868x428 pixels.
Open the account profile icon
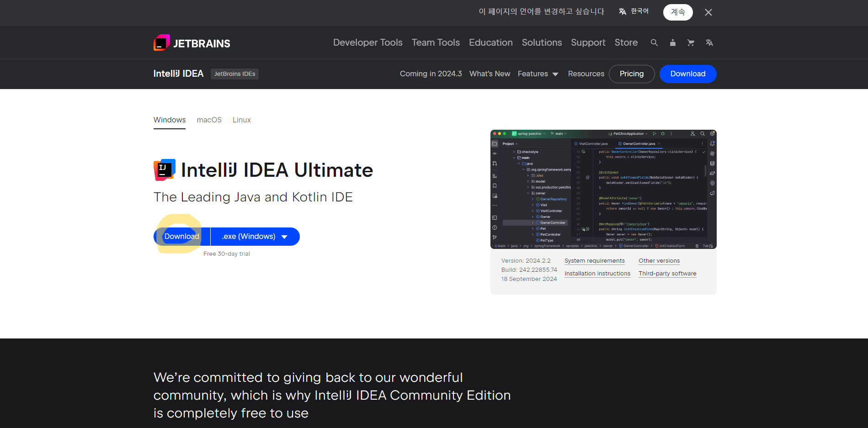point(672,42)
